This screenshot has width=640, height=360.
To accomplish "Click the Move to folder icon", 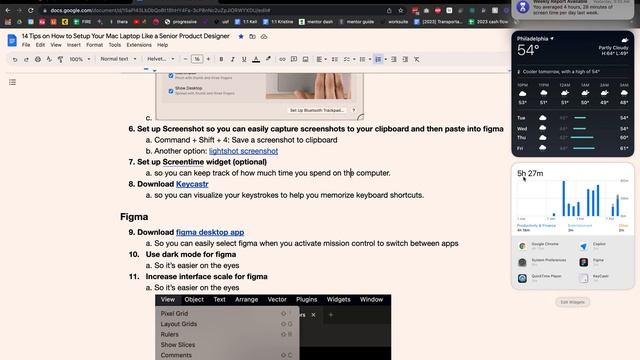I will (252, 36).
